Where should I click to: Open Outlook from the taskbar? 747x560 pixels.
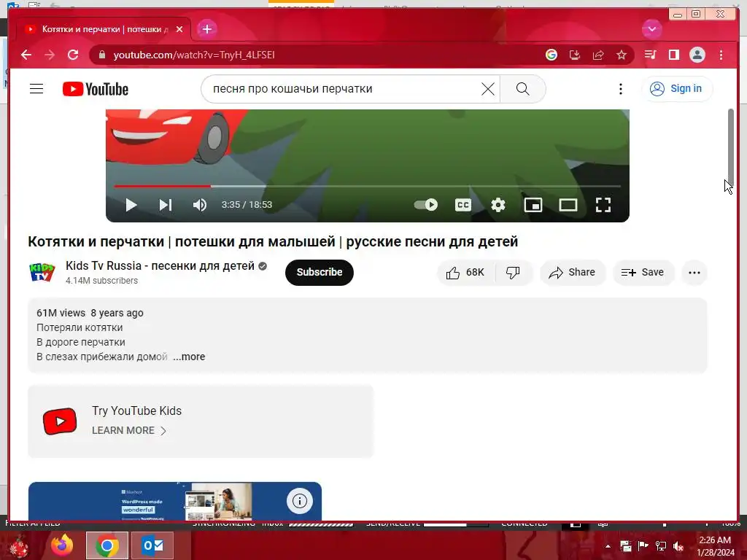tap(152, 545)
